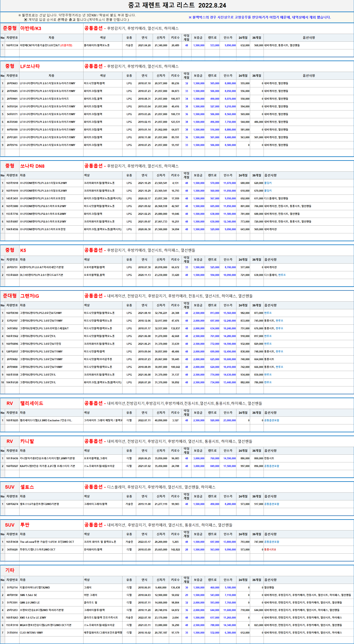Viewport: 354px width, 644px height.
Task: Click the section heading '투싼'
Action: pyautogui.click(x=25, y=525)
